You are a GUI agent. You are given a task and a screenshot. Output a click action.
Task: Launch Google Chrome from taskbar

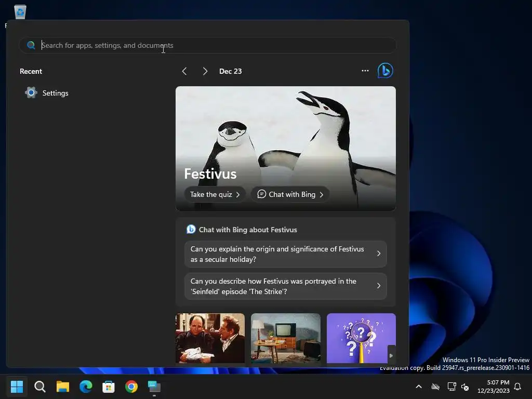pyautogui.click(x=131, y=387)
